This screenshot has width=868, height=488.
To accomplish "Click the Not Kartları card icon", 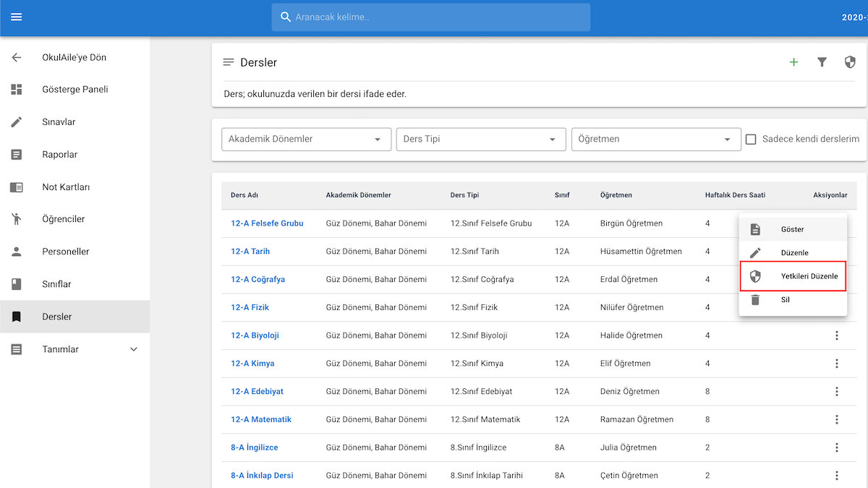I will tap(17, 187).
